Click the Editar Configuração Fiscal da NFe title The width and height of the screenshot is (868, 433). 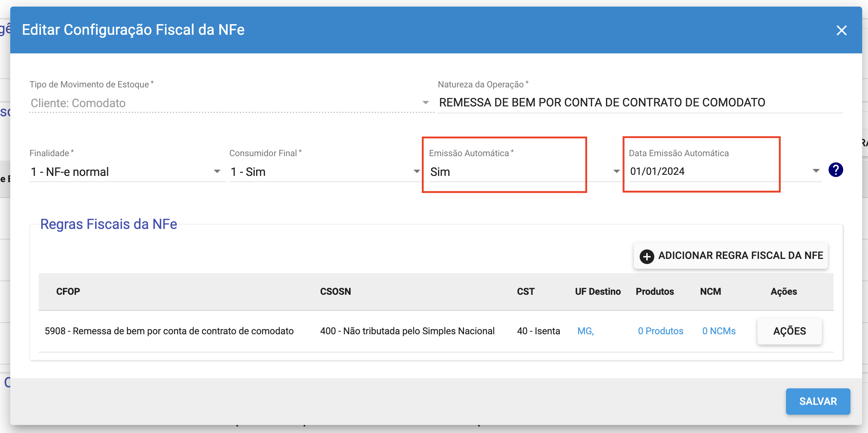click(133, 30)
